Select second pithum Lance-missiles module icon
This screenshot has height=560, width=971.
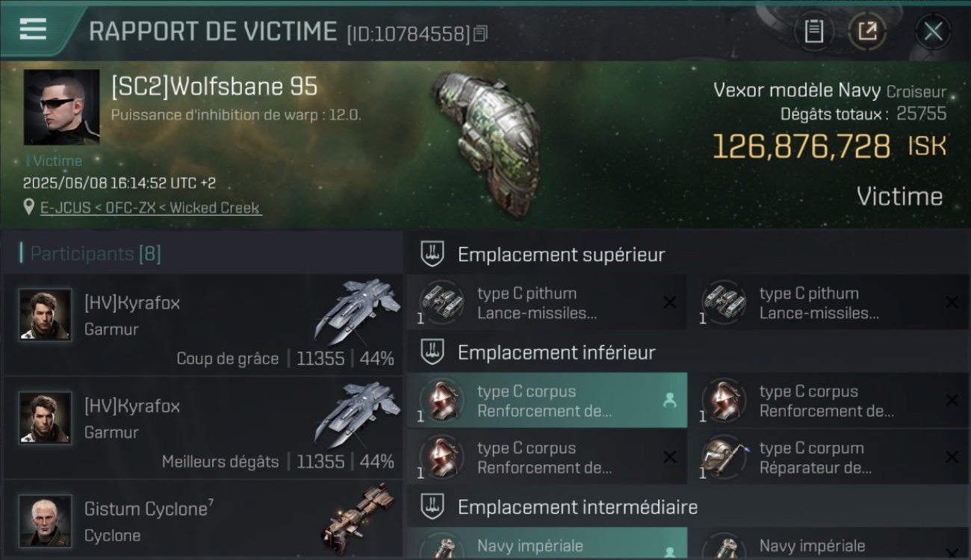point(724,302)
